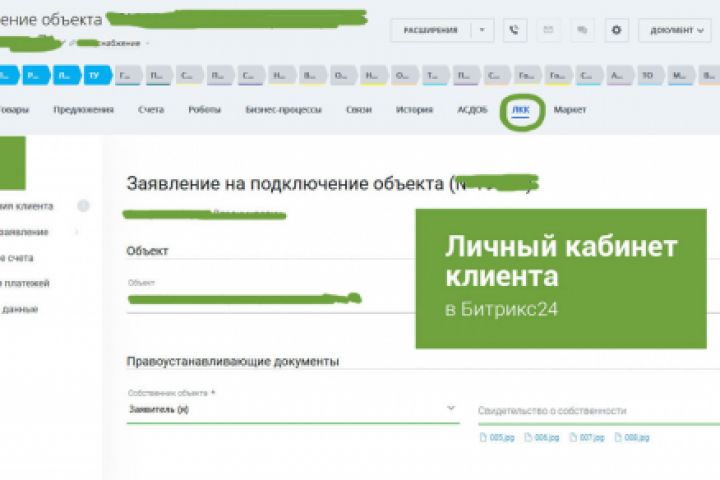
Task: Click the Объект input field
Action: [271, 299]
